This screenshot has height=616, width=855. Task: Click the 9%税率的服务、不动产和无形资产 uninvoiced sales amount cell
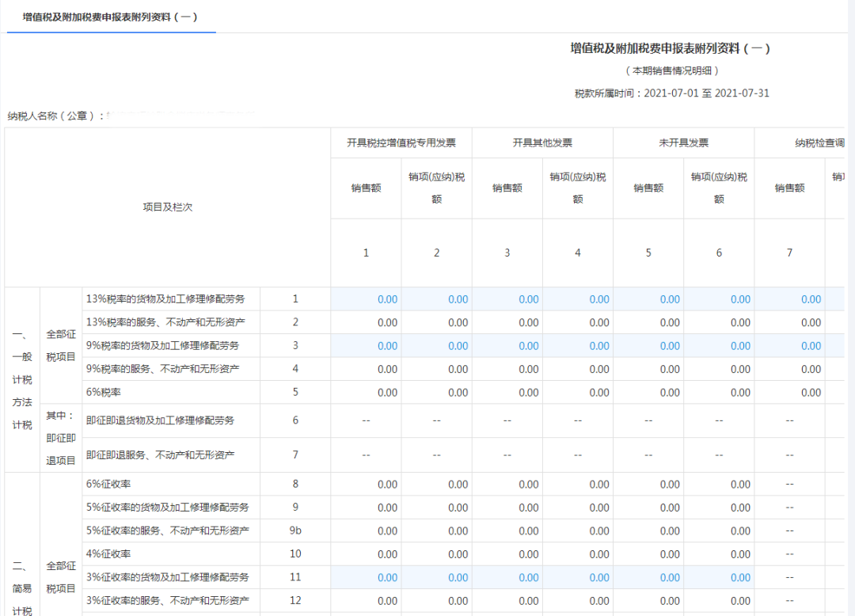648,369
